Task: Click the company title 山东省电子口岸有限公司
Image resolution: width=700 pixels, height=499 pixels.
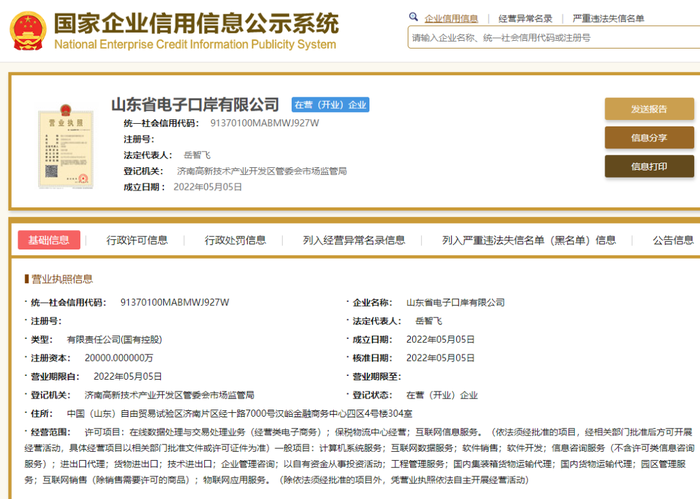Action: click(195, 104)
